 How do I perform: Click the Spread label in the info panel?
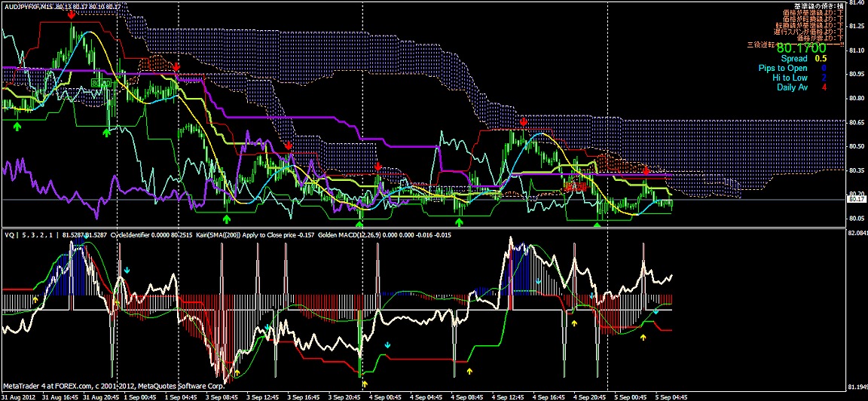click(x=793, y=58)
